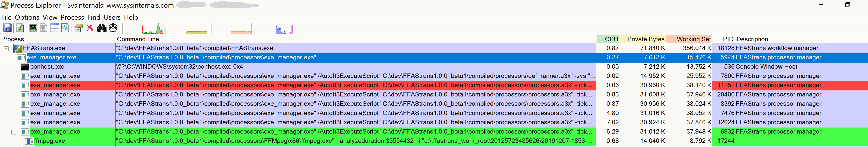Click the blue I/O activity mini graph

pos(276,28)
